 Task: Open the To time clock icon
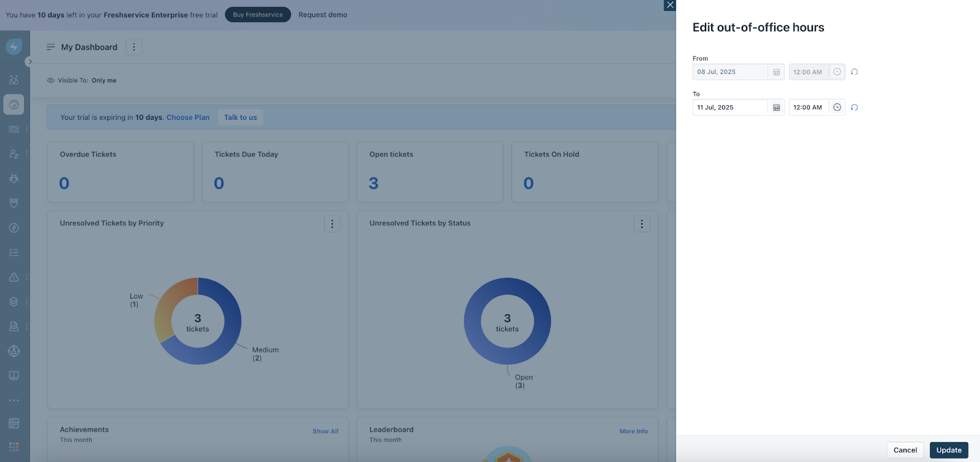pos(837,108)
